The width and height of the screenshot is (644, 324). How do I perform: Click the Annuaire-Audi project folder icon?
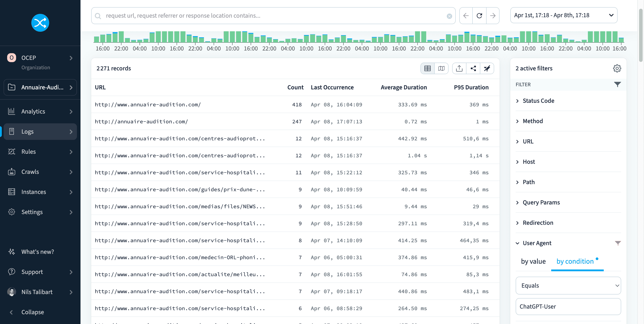click(11, 87)
